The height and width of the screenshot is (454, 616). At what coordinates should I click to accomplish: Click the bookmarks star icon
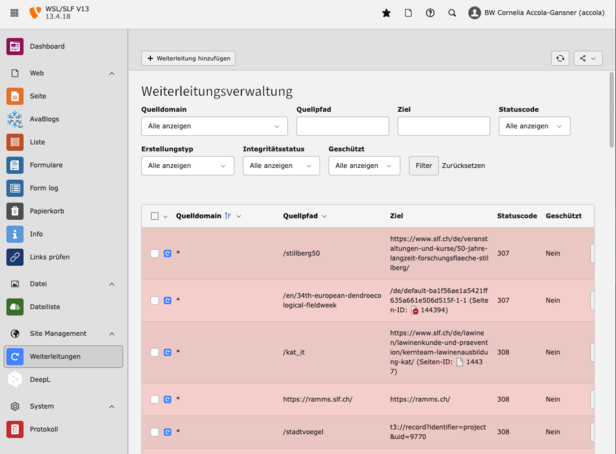pyautogui.click(x=386, y=13)
